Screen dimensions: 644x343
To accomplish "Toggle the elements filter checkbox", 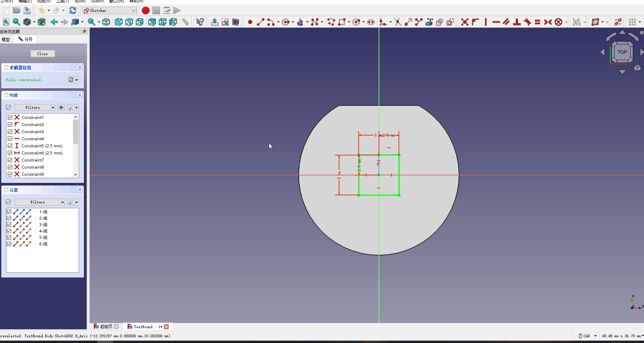I will click(x=8, y=202).
